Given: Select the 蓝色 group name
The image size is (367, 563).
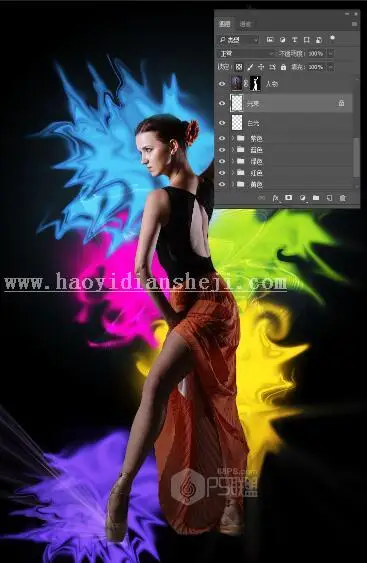Looking at the screenshot, I should pyautogui.click(x=256, y=150).
